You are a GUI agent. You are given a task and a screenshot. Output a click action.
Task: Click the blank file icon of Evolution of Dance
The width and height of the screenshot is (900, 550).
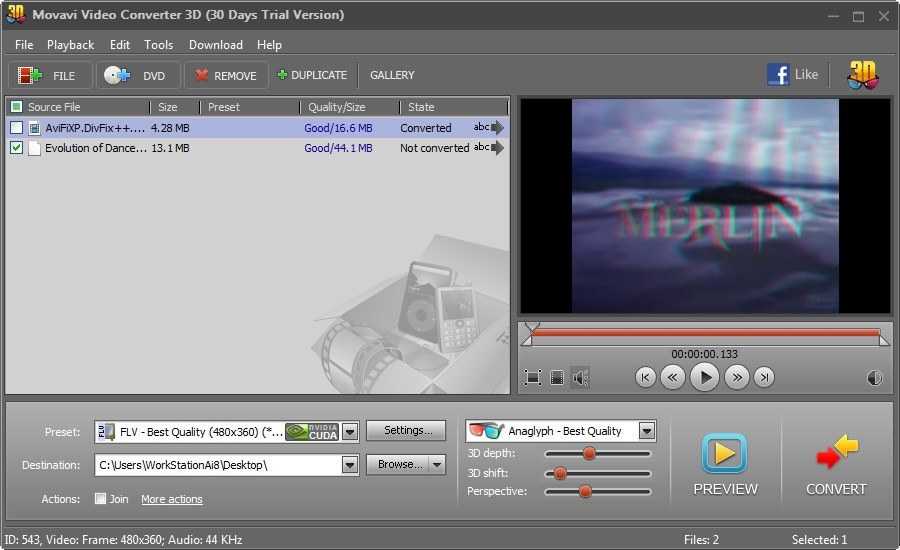34,148
